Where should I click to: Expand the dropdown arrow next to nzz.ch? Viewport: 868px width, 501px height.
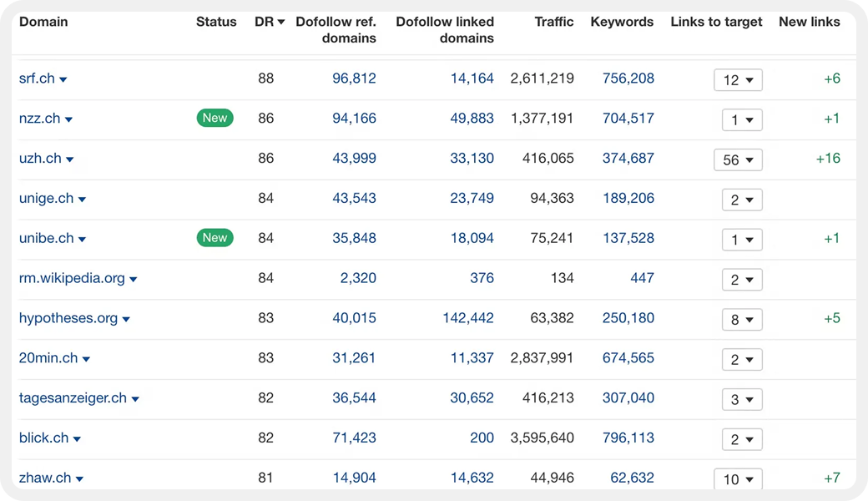(x=68, y=119)
